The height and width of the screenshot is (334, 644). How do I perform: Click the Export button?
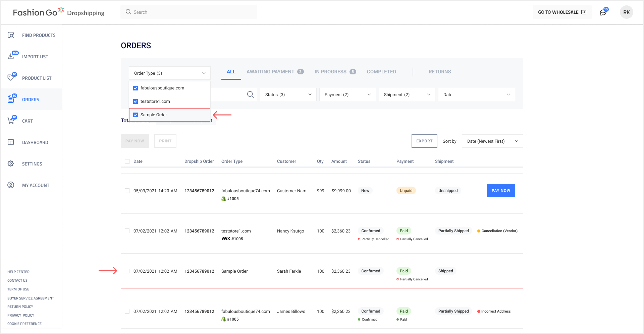pyautogui.click(x=424, y=141)
